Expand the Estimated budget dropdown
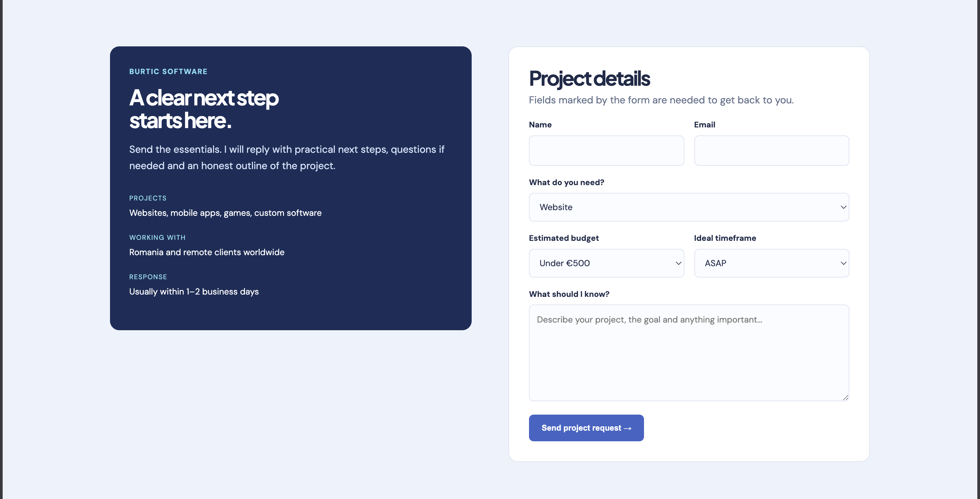Viewport: 980px width, 499px height. point(606,263)
